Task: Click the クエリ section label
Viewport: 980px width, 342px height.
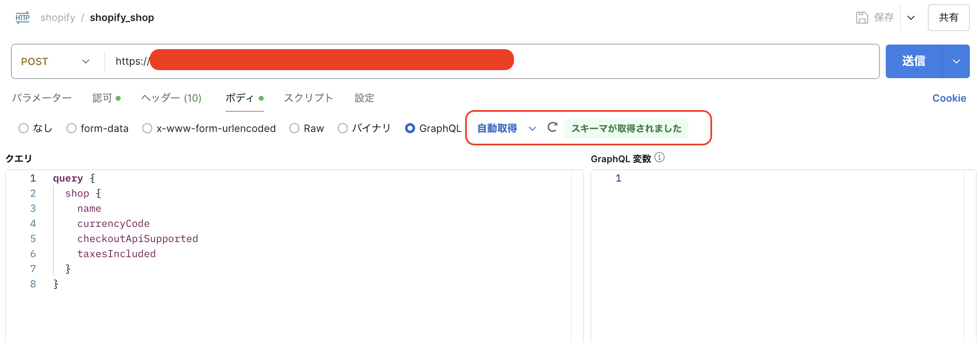Action: point(19,158)
